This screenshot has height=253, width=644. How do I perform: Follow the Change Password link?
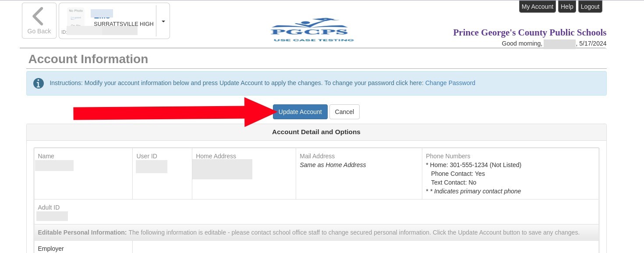tap(450, 83)
